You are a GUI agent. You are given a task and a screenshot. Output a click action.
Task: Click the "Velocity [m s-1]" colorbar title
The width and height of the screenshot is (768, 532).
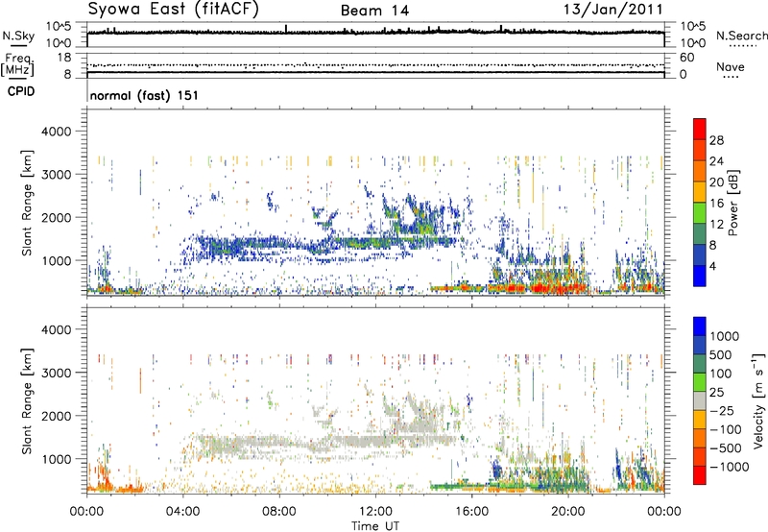758,400
